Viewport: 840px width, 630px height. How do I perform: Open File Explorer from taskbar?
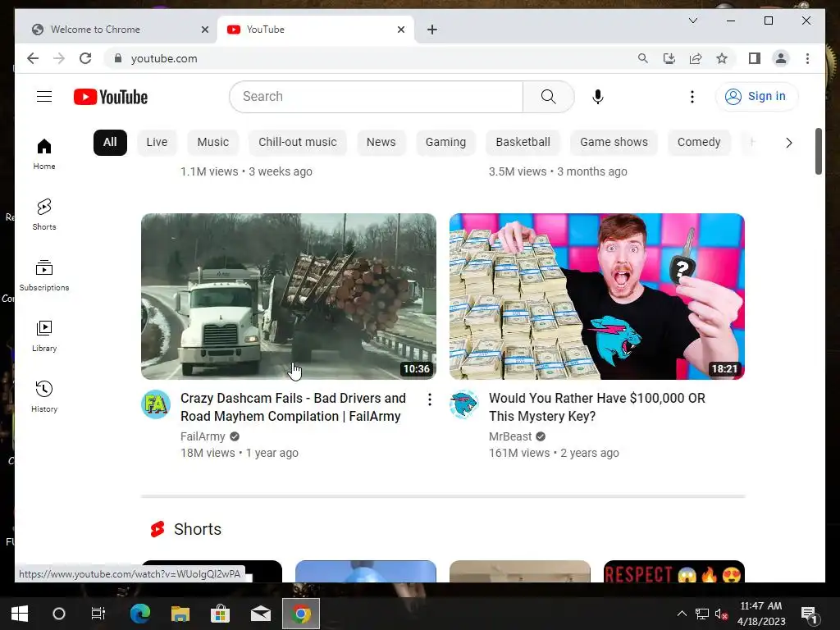(x=180, y=614)
